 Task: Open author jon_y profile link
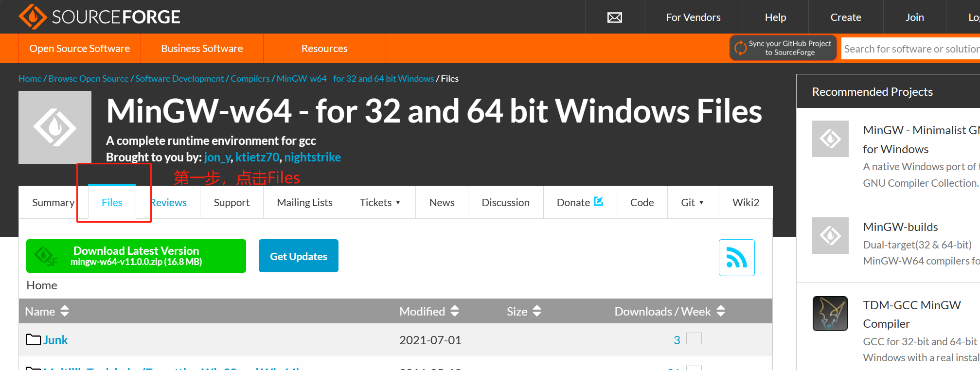point(217,157)
